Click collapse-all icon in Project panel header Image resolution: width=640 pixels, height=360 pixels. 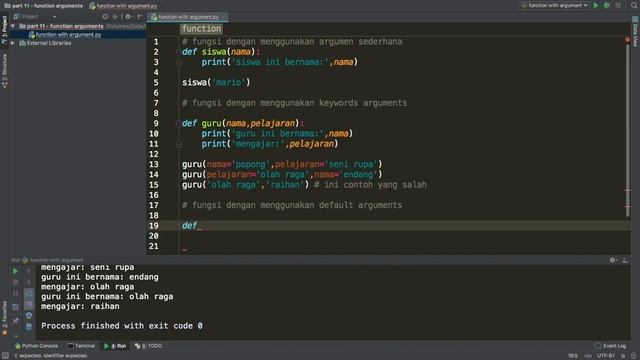pyautogui.click(x=115, y=17)
